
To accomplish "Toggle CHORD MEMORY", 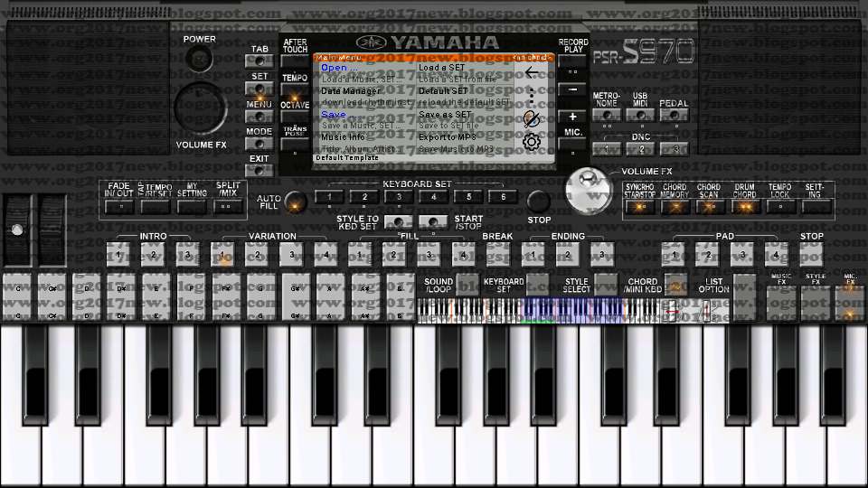I will pyautogui.click(x=675, y=207).
